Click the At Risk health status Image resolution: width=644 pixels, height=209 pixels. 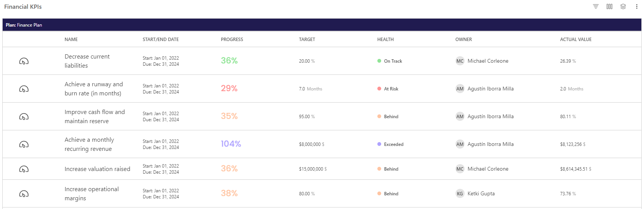click(388, 89)
